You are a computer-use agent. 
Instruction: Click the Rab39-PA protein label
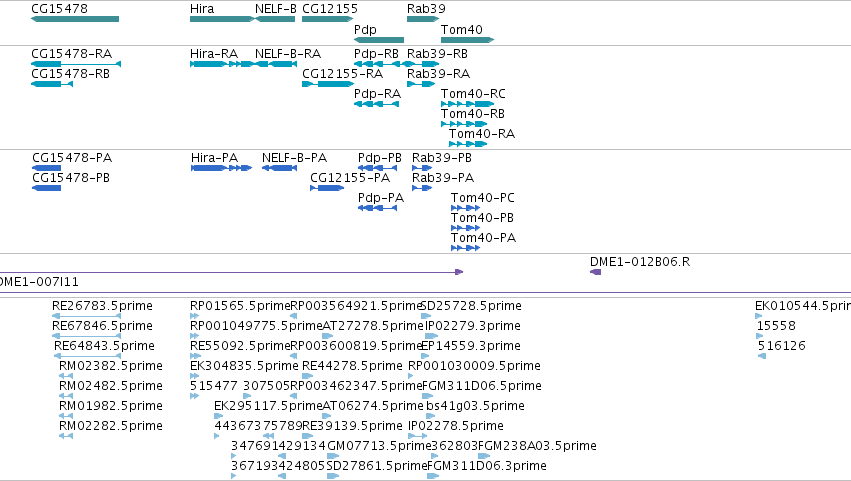tap(443, 178)
